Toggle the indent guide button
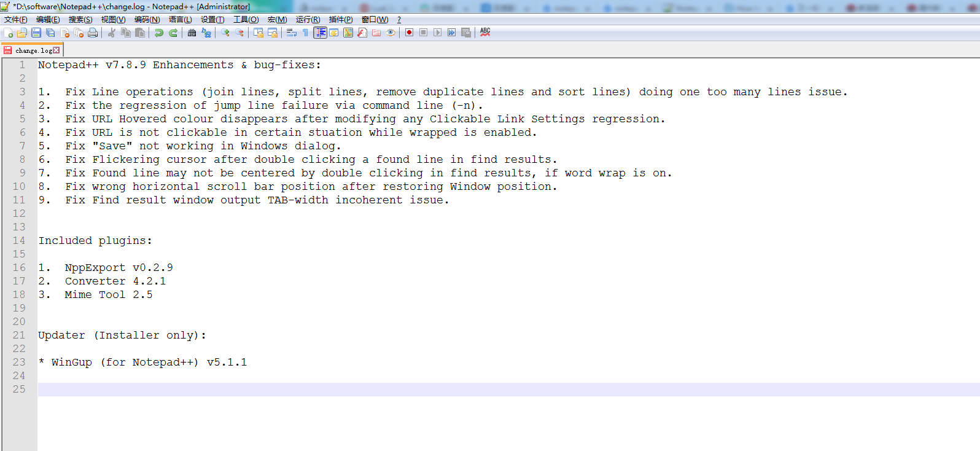Viewport: 980px width, 451px height. pos(320,33)
